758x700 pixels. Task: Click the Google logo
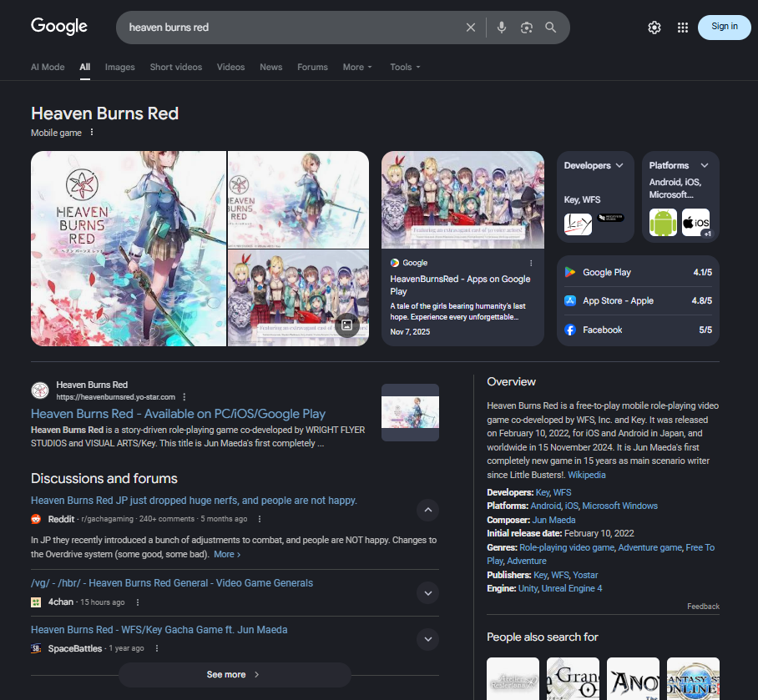(59, 26)
